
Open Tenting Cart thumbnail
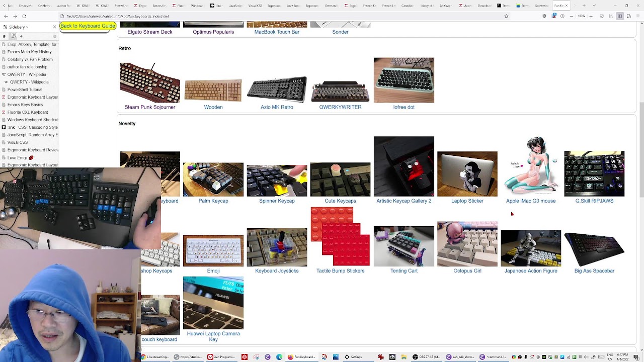[x=404, y=246]
